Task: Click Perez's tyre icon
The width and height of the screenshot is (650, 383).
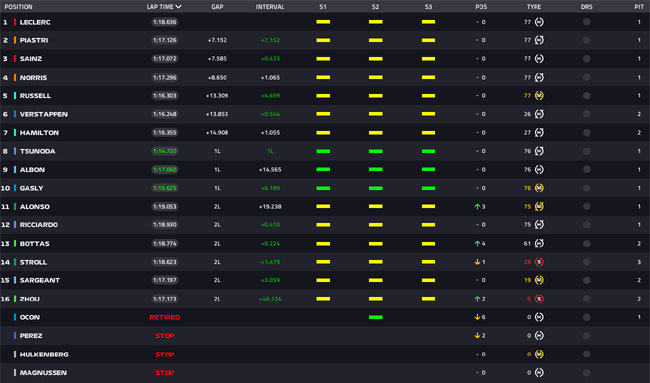Action: [x=539, y=336]
